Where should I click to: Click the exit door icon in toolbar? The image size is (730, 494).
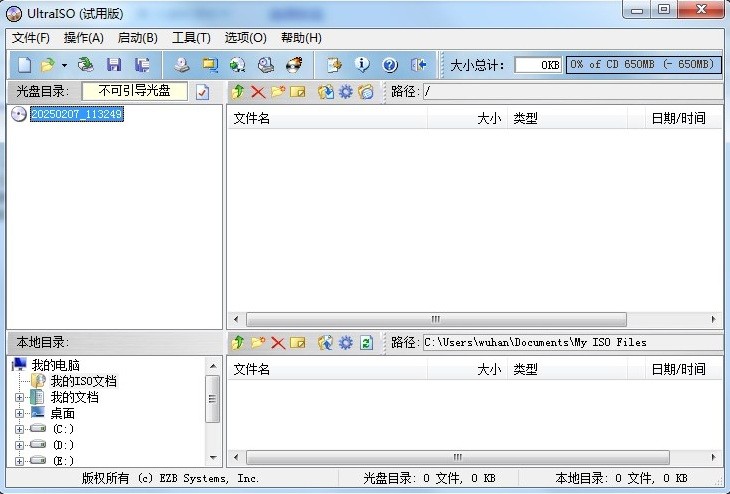(418, 65)
